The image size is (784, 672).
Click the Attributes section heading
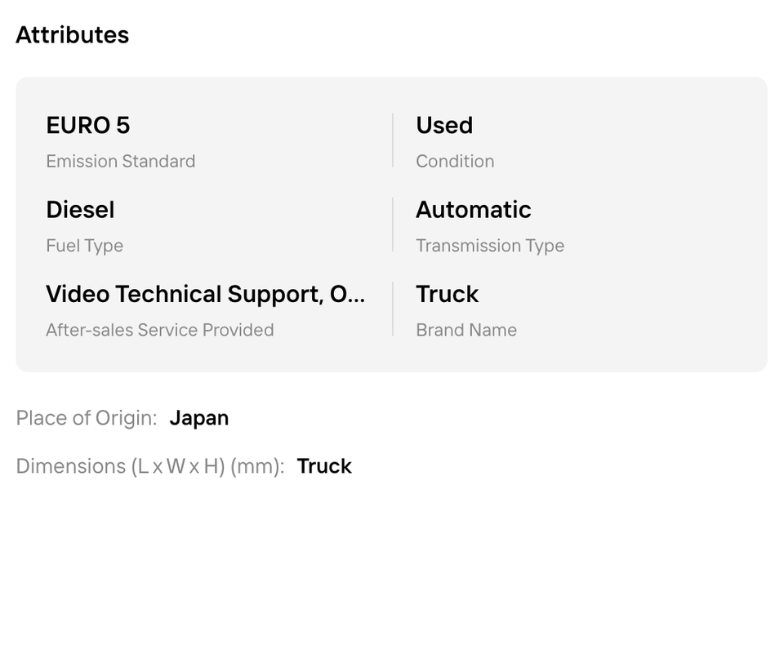point(72,35)
